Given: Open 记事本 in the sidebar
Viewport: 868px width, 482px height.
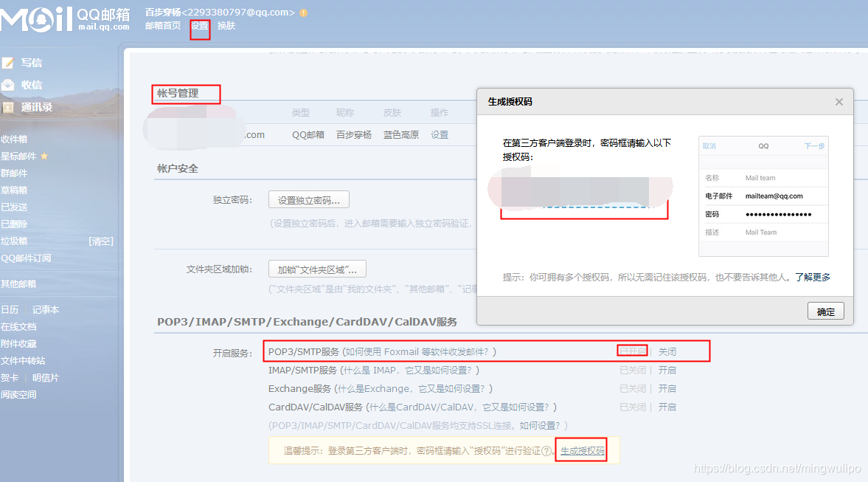Looking at the screenshot, I should (x=46, y=310).
